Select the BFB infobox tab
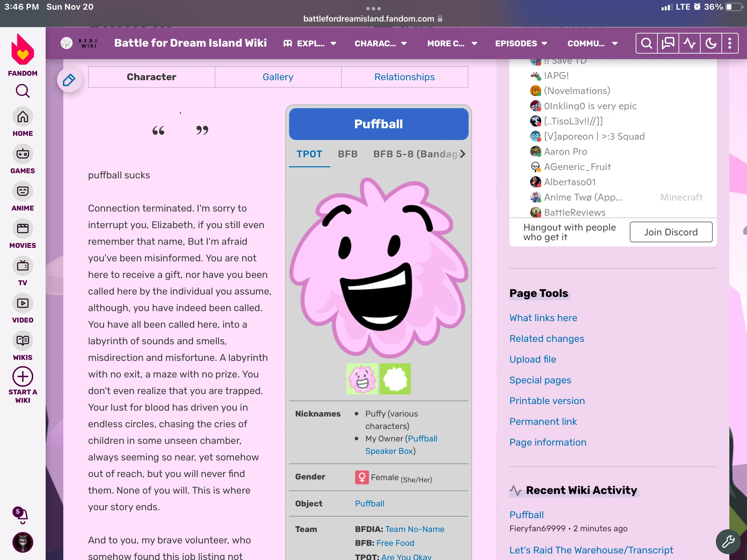Screen dimensions: 747x560 [348, 154]
